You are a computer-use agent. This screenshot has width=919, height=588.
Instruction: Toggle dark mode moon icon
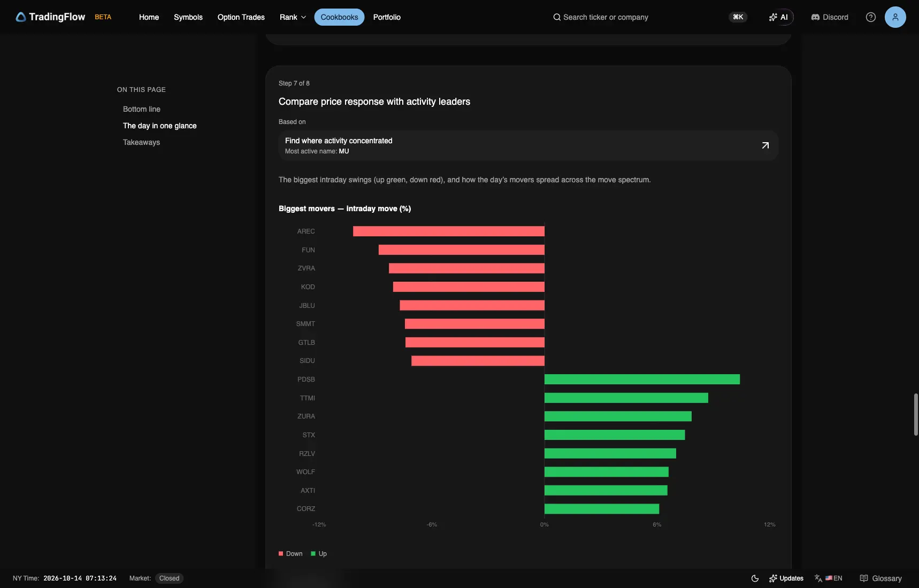[x=755, y=578]
